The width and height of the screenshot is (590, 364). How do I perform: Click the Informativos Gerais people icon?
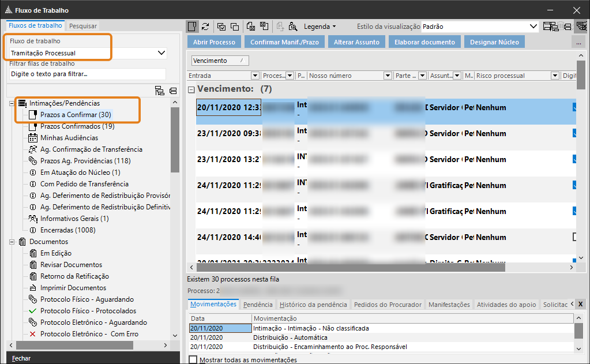[33, 219]
